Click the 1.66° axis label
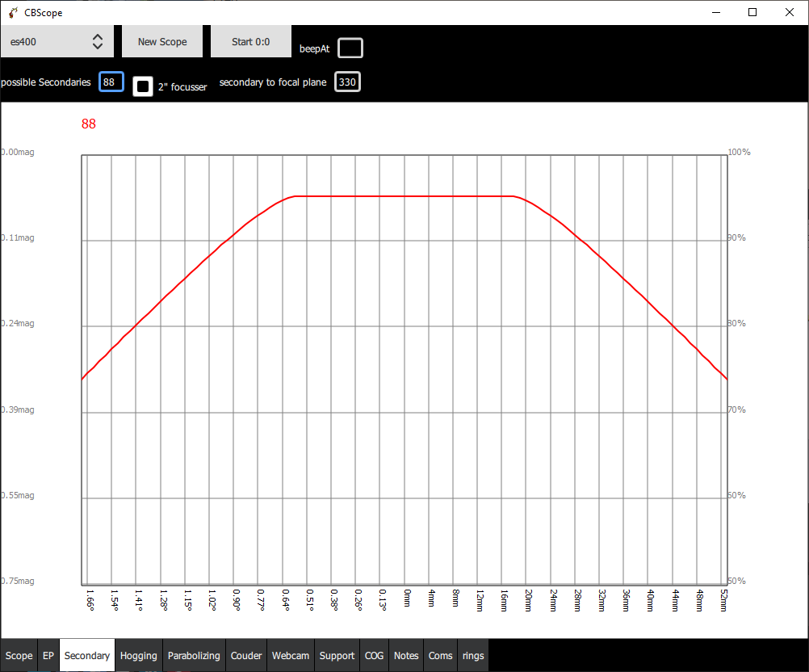This screenshot has width=809, height=672. coord(90,600)
